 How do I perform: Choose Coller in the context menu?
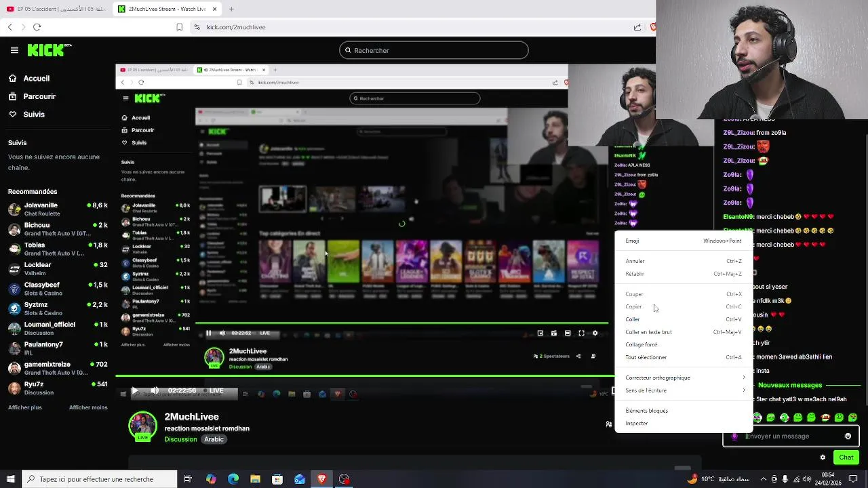coord(684,319)
